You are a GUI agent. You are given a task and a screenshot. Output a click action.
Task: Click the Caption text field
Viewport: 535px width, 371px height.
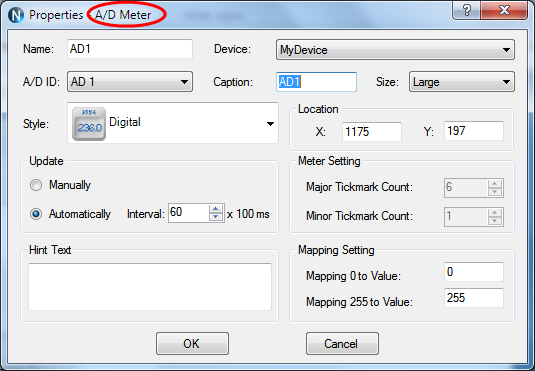click(316, 82)
